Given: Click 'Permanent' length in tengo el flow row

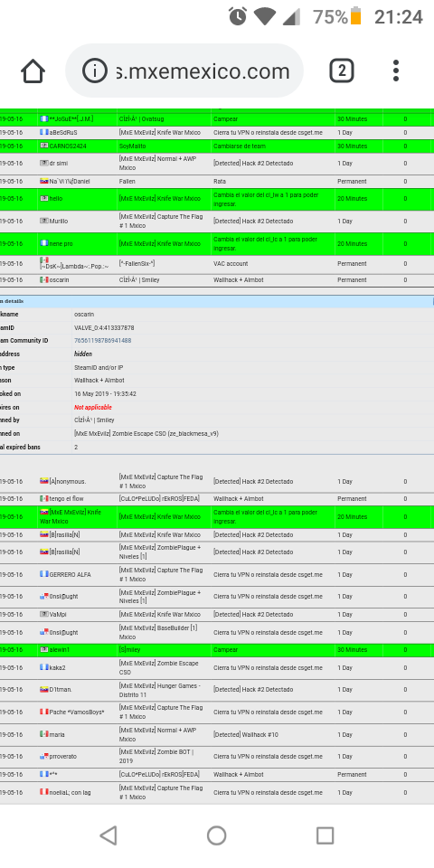Looking at the screenshot, I should click(x=352, y=499).
